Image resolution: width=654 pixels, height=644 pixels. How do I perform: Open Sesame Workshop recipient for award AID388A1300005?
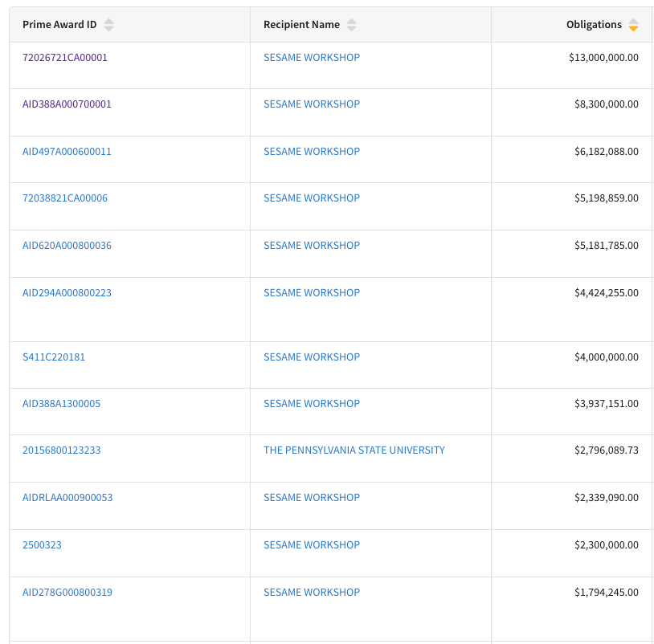pyautogui.click(x=312, y=404)
